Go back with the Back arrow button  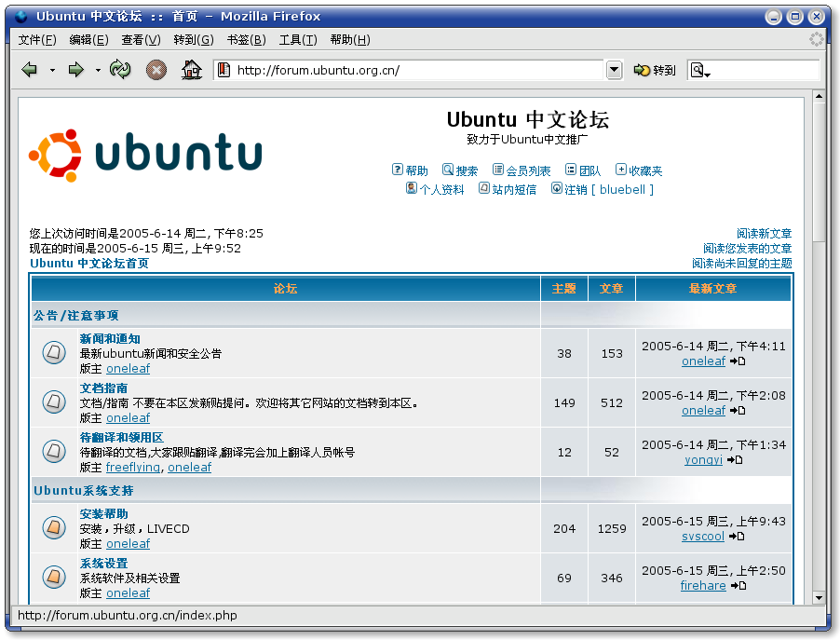[x=30, y=70]
